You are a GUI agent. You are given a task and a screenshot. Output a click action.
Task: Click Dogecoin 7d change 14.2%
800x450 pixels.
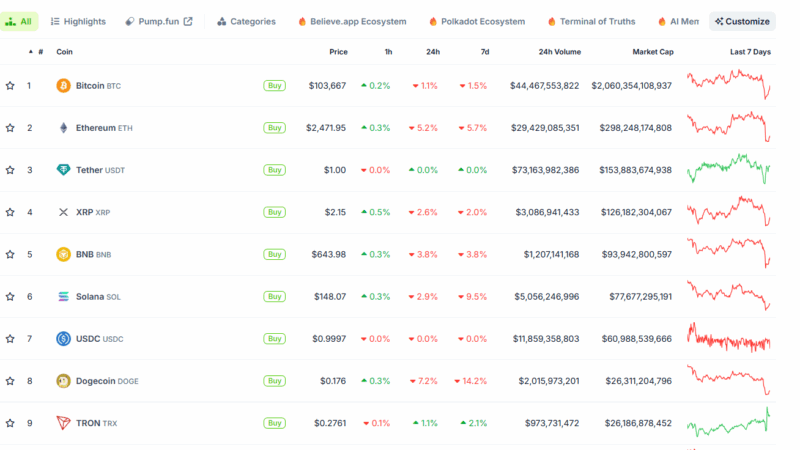(x=470, y=381)
